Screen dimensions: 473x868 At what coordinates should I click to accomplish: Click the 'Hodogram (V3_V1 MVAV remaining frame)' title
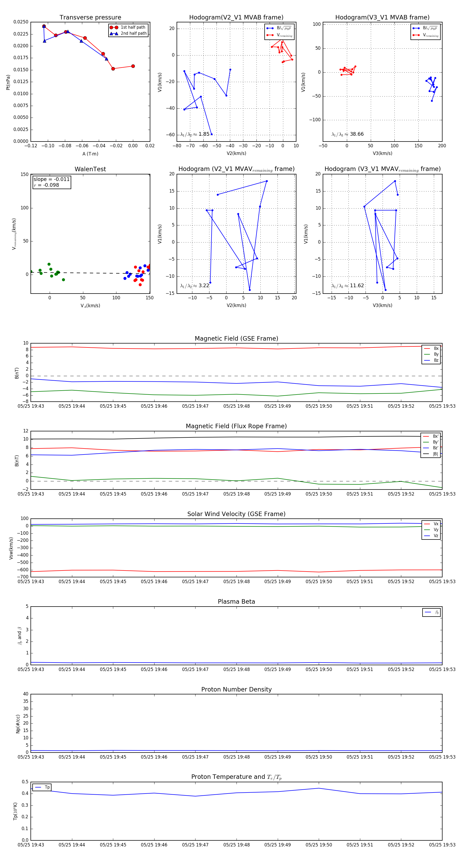coord(382,169)
